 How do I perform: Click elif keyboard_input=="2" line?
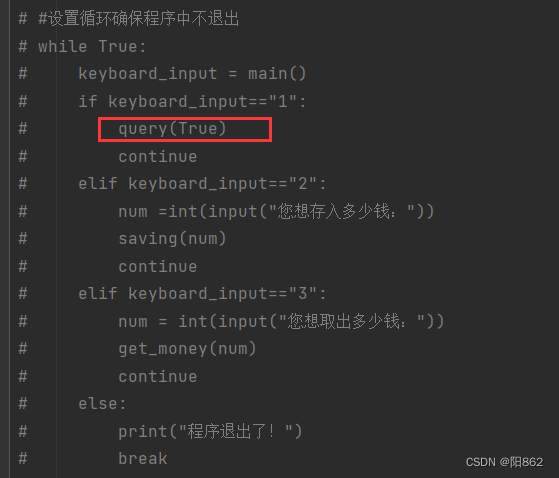(202, 184)
